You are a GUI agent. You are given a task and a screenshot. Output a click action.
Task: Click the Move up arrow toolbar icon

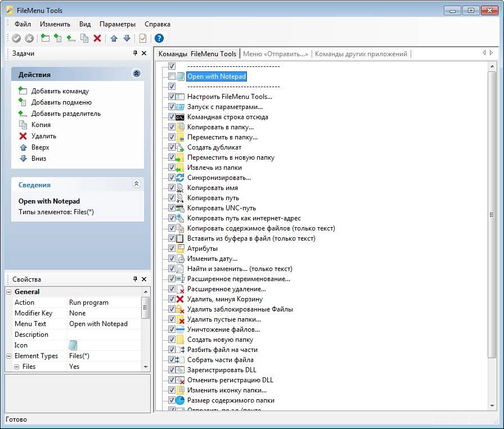(114, 38)
